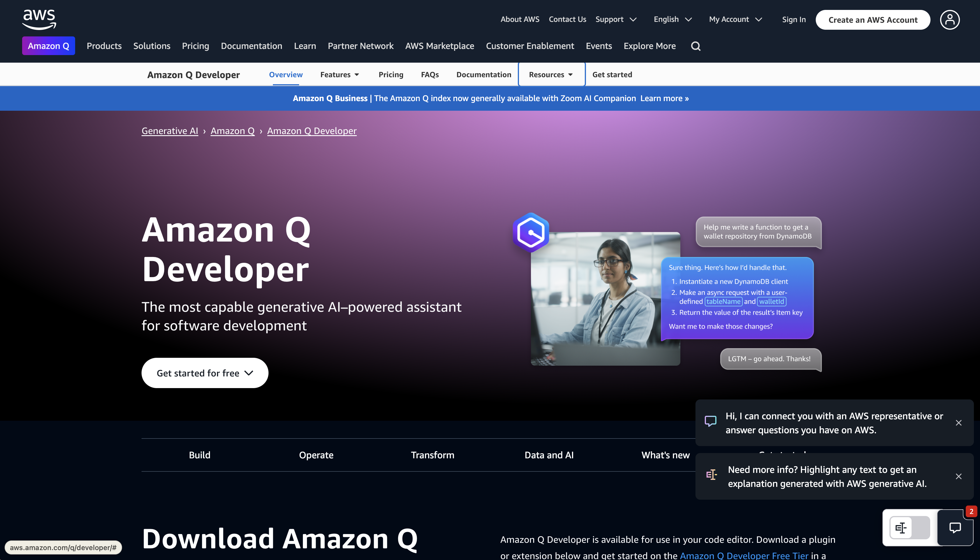
Task: Dismiss the AWS representative chat message
Action: tap(959, 423)
